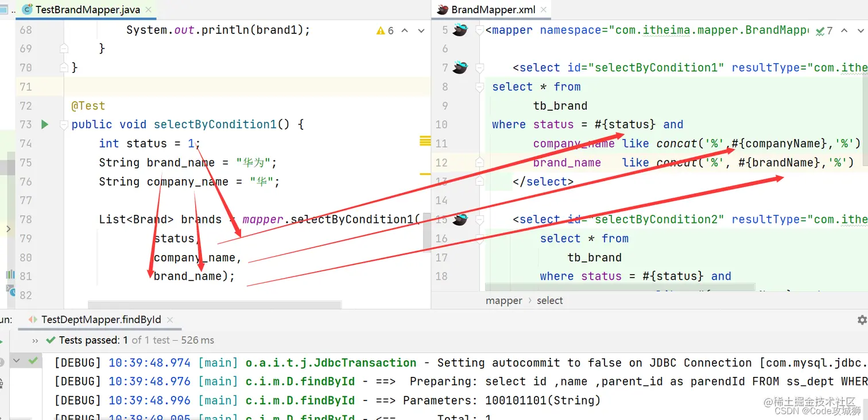Click 'int status = 1;' declaration
The width and height of the screenshot is (868, 420).
150,144
